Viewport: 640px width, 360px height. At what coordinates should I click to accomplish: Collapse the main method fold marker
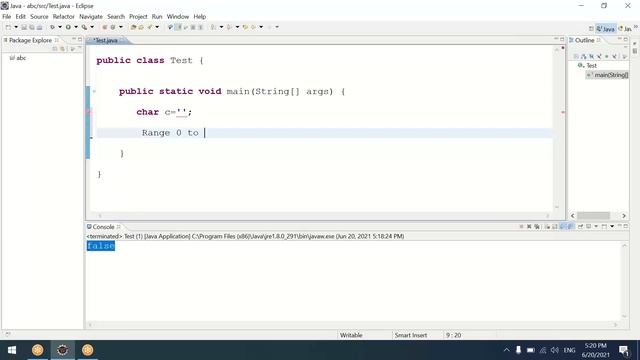(94, 91)
